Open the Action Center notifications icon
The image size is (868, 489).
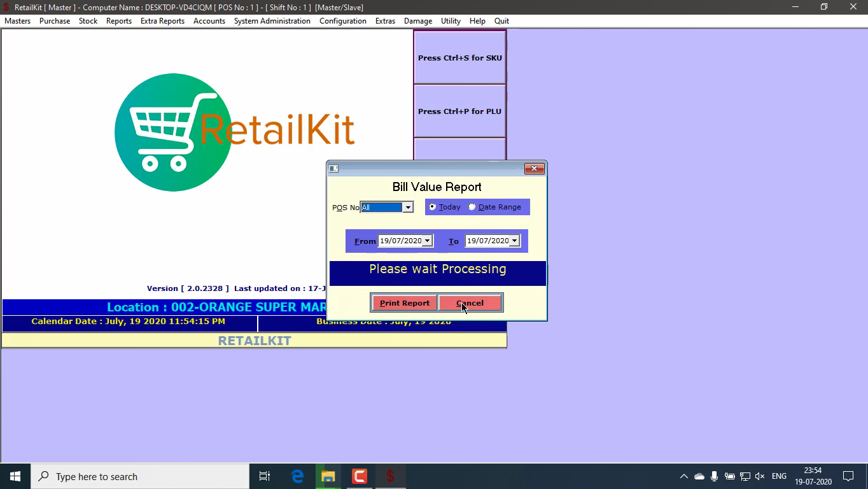point(848,476)
